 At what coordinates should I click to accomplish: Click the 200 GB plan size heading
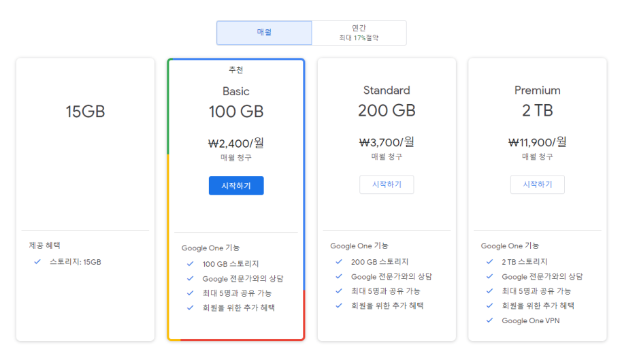click(x=387, y=110)
